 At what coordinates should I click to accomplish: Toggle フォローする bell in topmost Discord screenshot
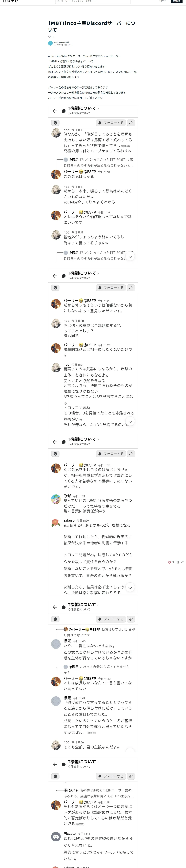(111, 123)
